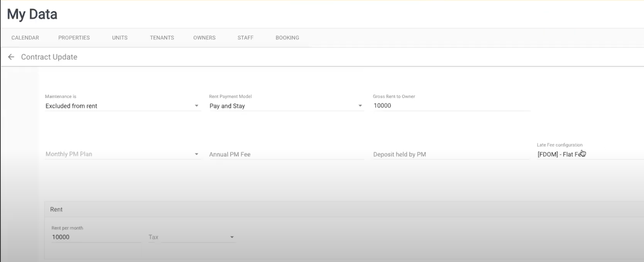Focus the Annual PM Fee field

[x=286, y=154]
